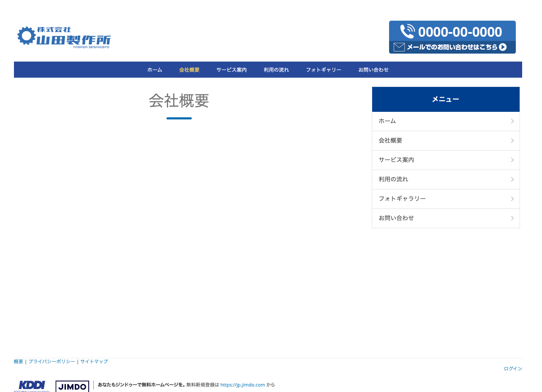
Task: Expand the ホーム sidebar item chevron
Action: (x=512, y=121)
